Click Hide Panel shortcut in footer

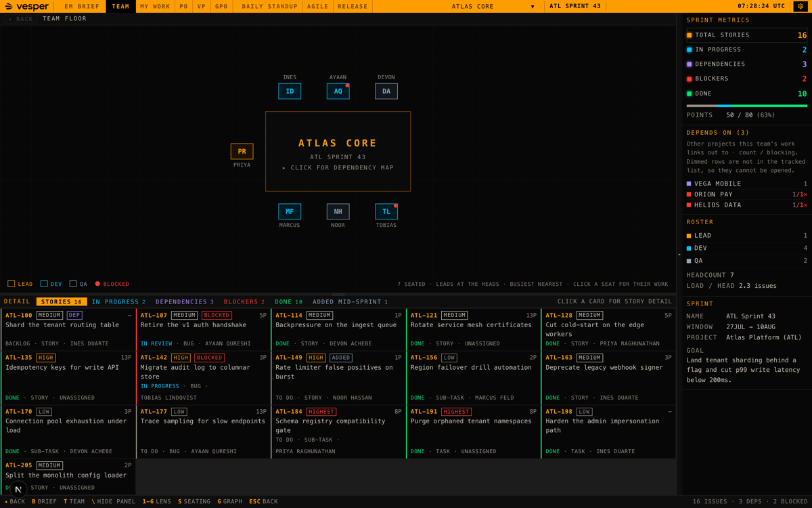[x=114, y=502]
